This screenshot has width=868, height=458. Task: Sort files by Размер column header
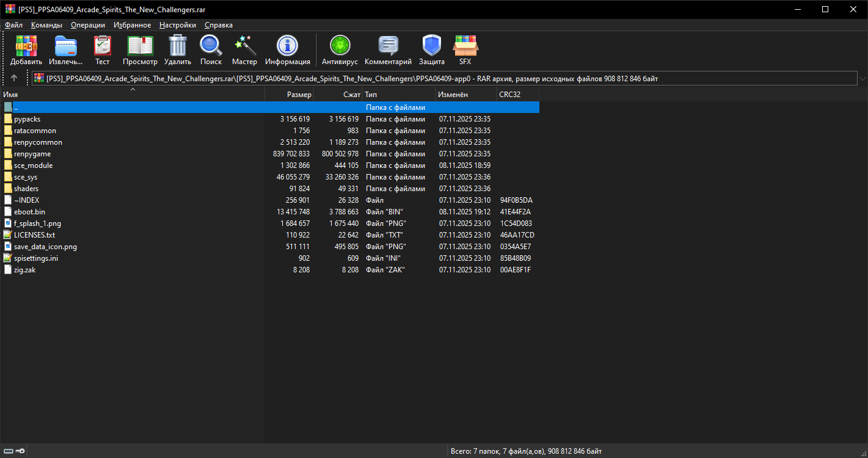(299, 95)
